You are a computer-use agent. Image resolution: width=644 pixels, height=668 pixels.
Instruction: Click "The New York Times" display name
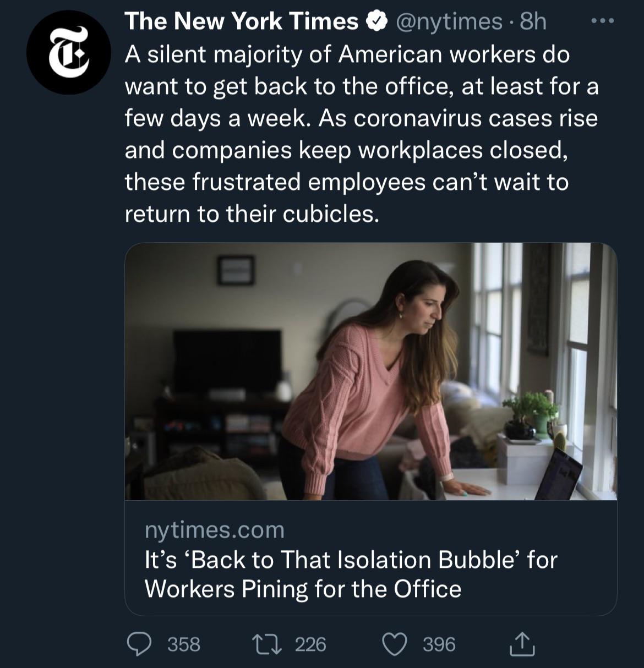click(241, 22)
